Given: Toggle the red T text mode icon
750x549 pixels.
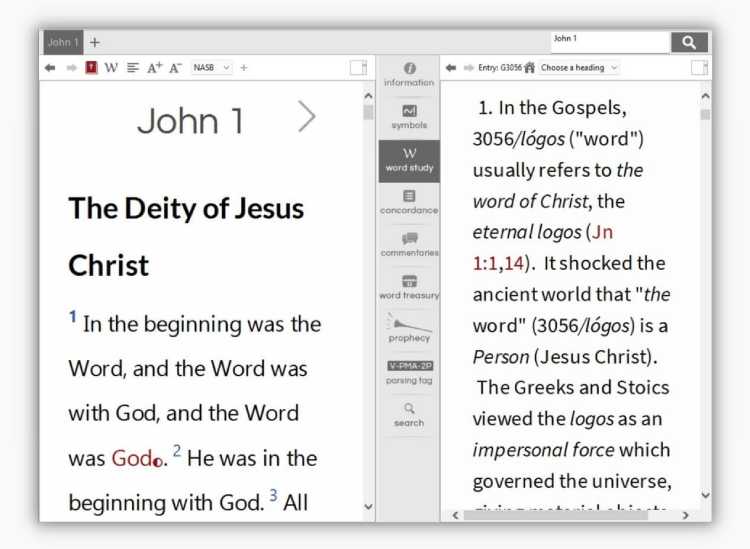Looking at the screenshot, I should point(91,68).
